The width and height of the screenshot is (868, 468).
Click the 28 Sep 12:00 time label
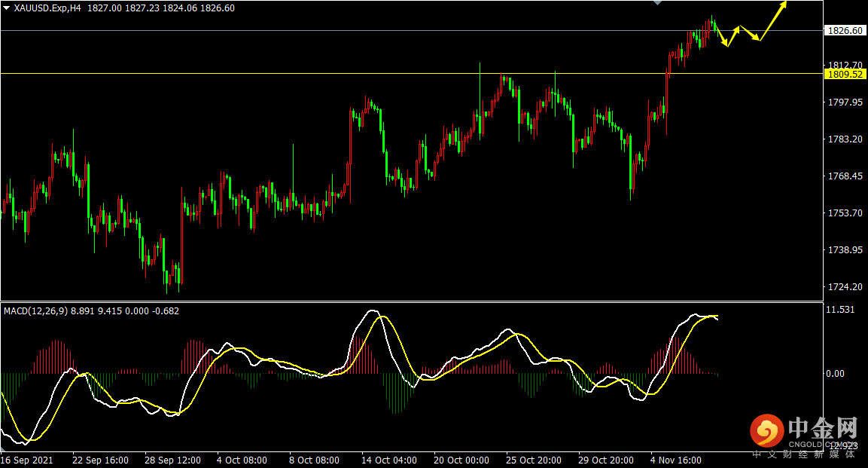(173, 460)
